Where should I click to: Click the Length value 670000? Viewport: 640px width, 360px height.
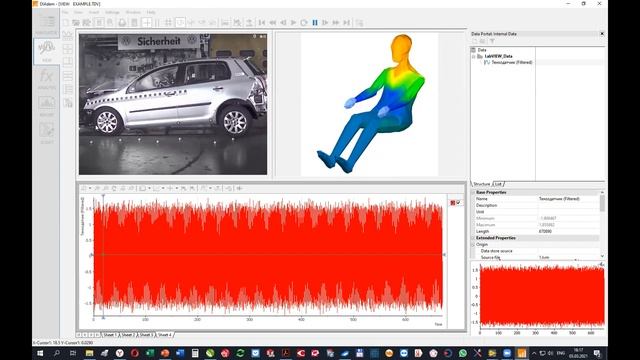pyautogui.click(x=545, y=231)
